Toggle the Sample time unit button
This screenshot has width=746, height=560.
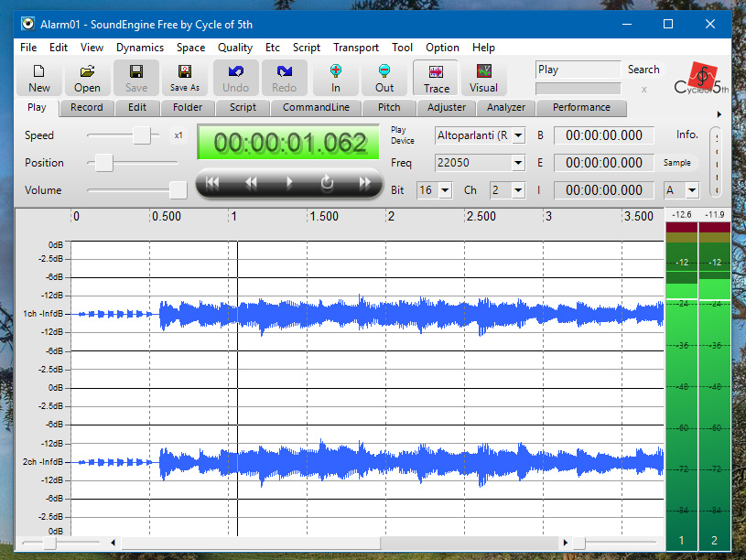pyautogui.click(x=677, y=163)
